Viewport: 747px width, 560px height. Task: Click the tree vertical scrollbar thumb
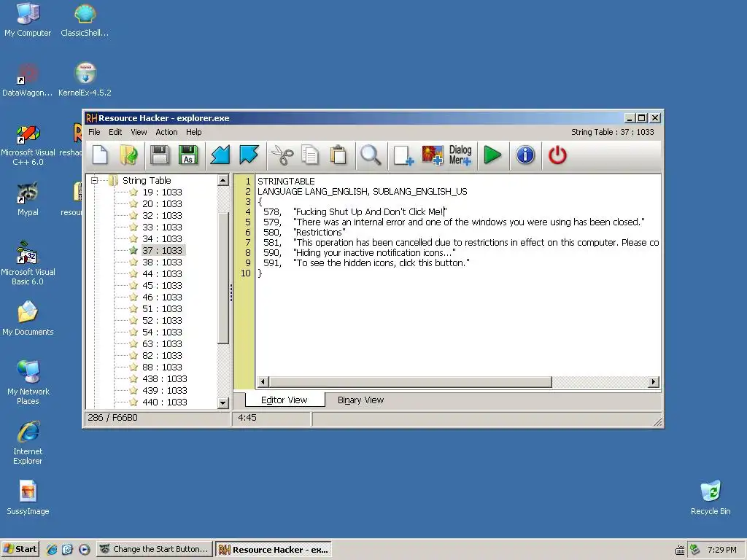223,278
